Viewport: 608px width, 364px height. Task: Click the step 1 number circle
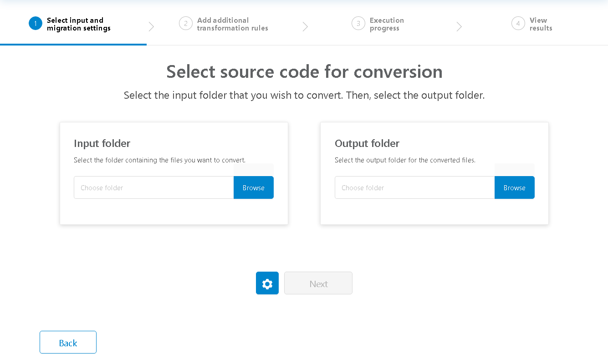36,24
